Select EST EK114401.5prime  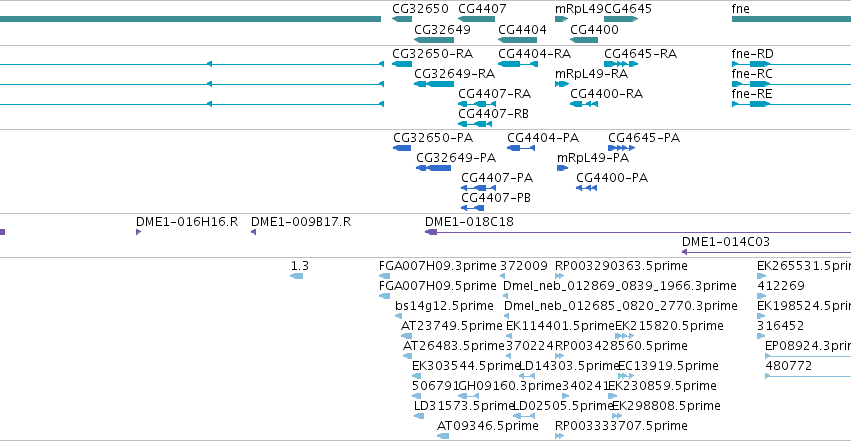click(509, 336)
